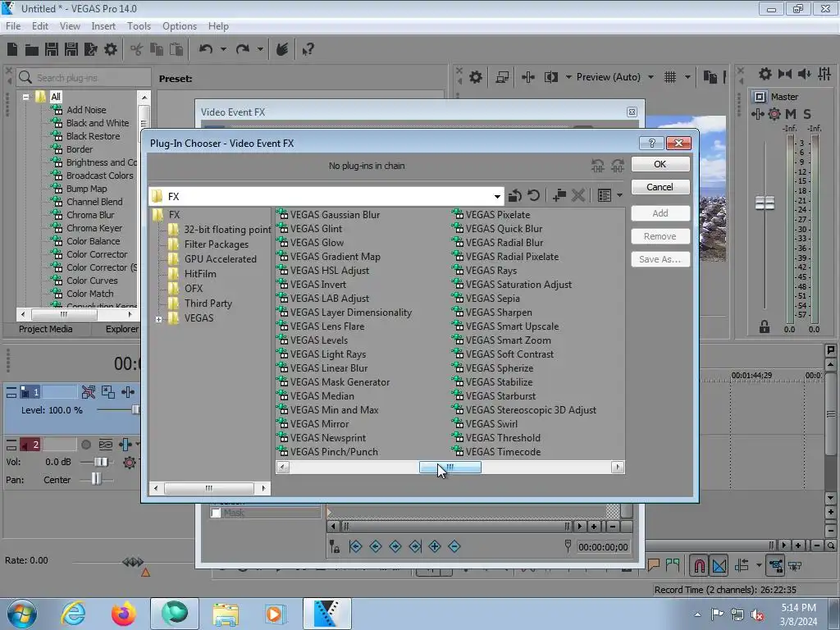Click the Redo arrow icon

point(243,49)
